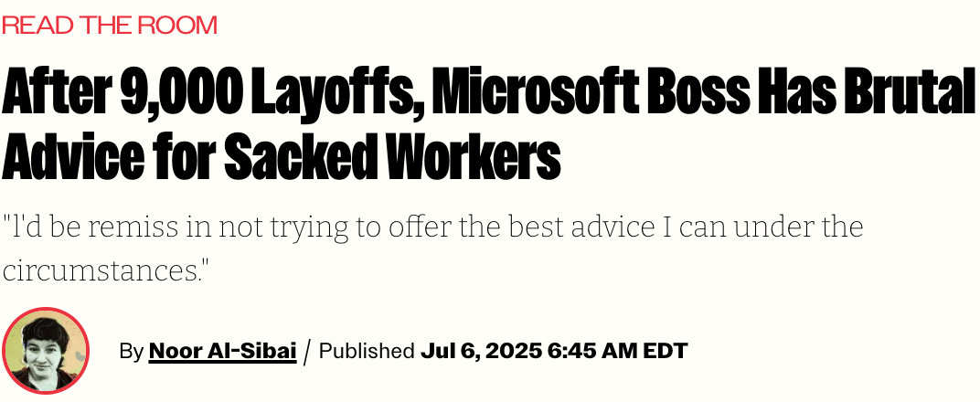
Task: Click the headline line 'Advice for Sacked Workers'
Action: (282, 158)
